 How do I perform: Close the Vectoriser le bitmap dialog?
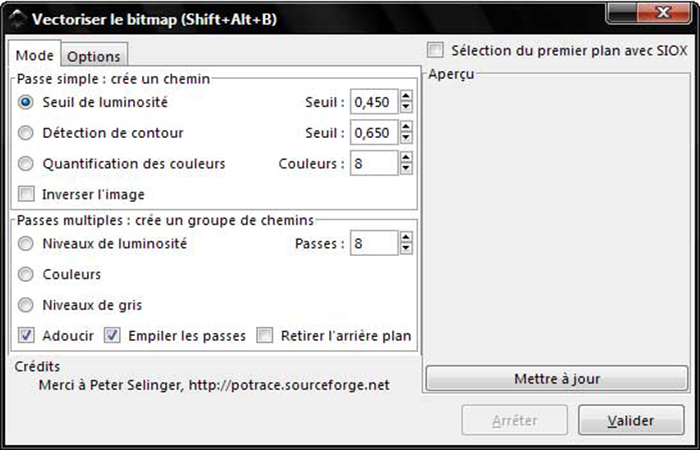click(x=659, y=16)
